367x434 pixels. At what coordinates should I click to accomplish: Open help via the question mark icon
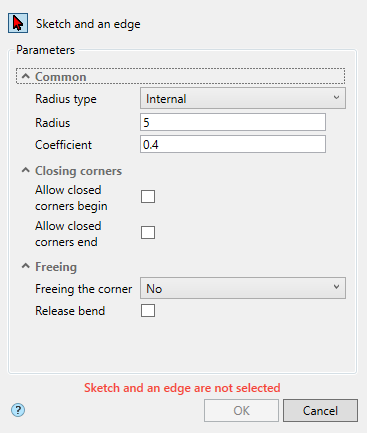[18, 410]
